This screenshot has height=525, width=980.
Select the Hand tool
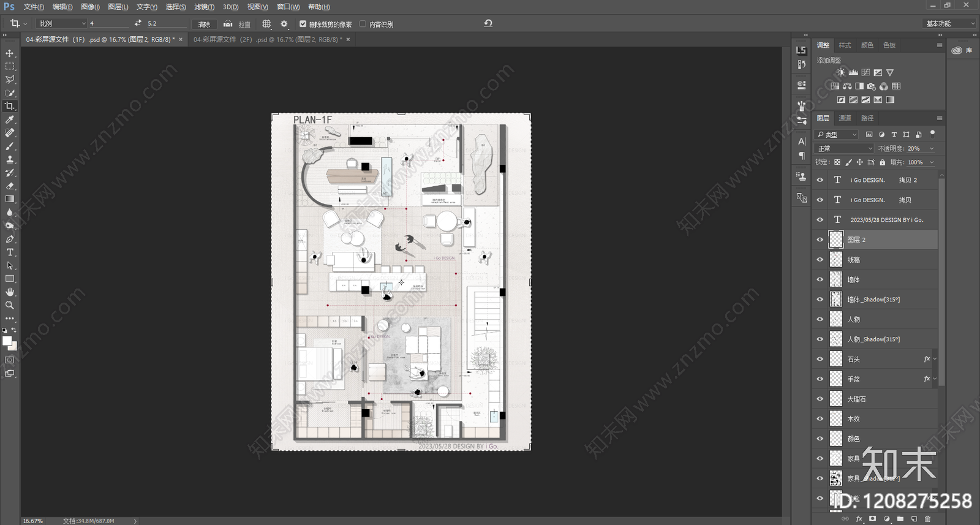(x=10, y=292)
